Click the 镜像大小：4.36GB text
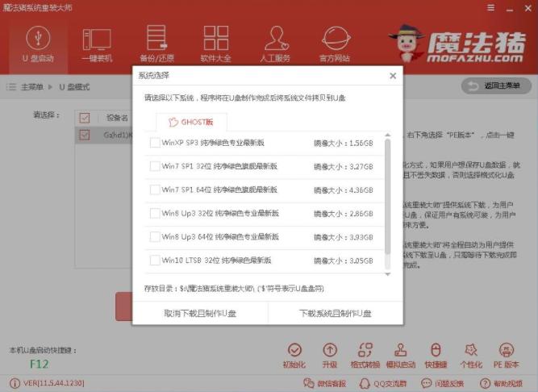Screen dimensions: 538x392 point(343,190)
